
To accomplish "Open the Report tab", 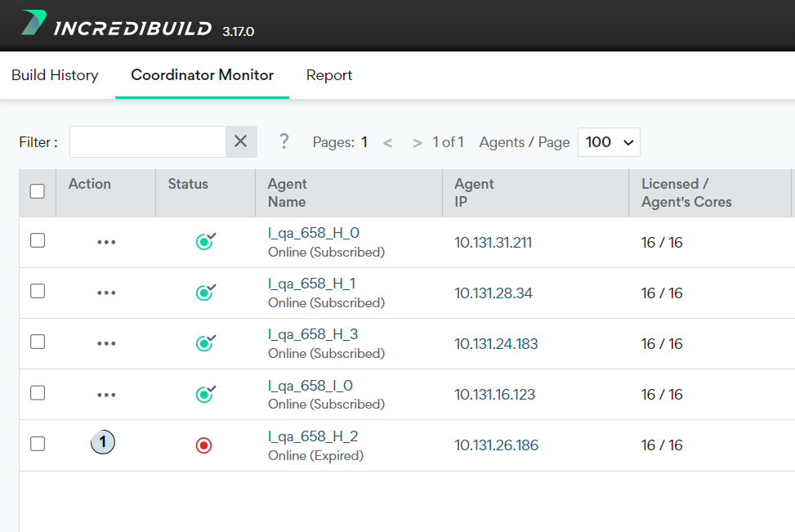I will pos(329,75).
